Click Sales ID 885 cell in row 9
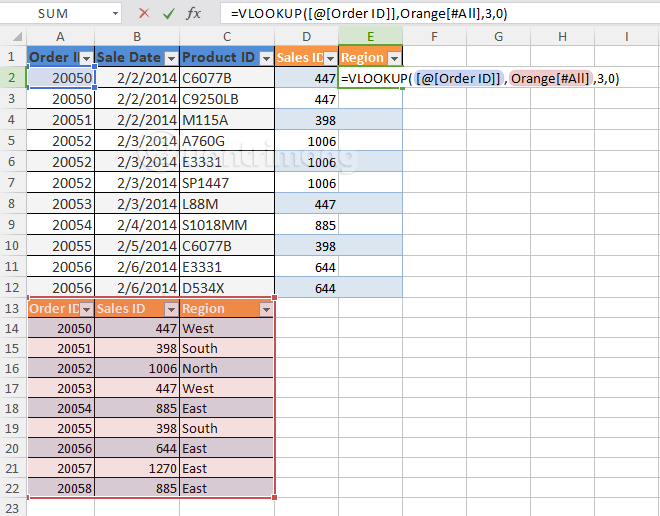The height and width of the screenshot is (516, 660). tap(306, 225)
